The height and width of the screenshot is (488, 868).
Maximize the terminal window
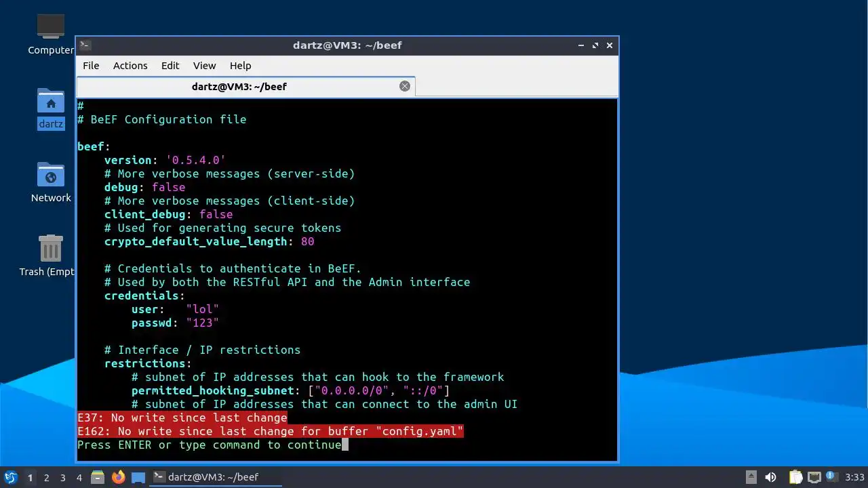pyautogui.click(x=595, y=45)
